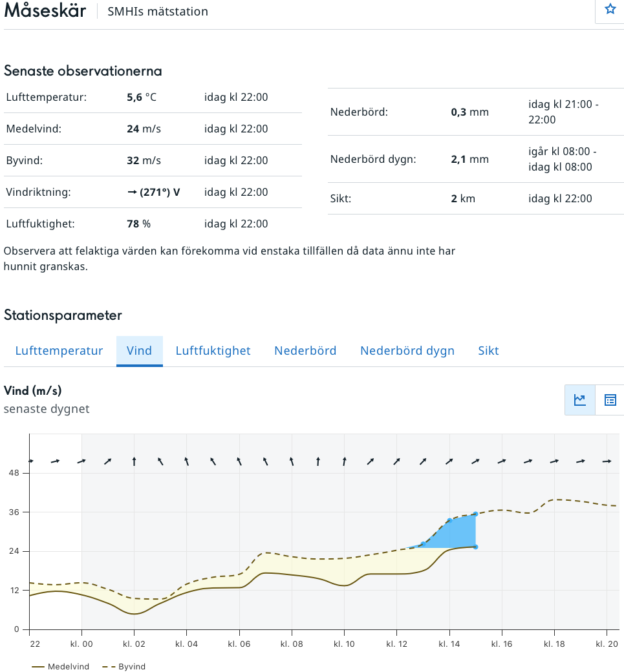This screenshot has height=672, width=624.
Task: Switch to chart view icon
Action: point(579,400)
